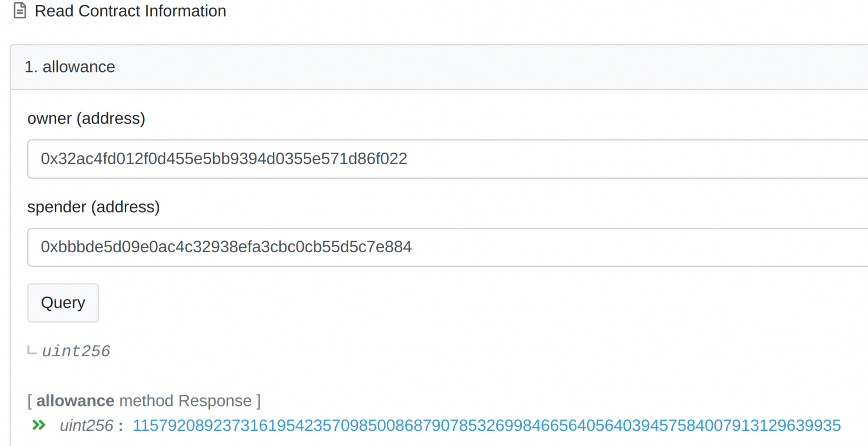Click the '0x' prefix in owner field
Viewport: 868px width, 446px height.
click(49, 159)
